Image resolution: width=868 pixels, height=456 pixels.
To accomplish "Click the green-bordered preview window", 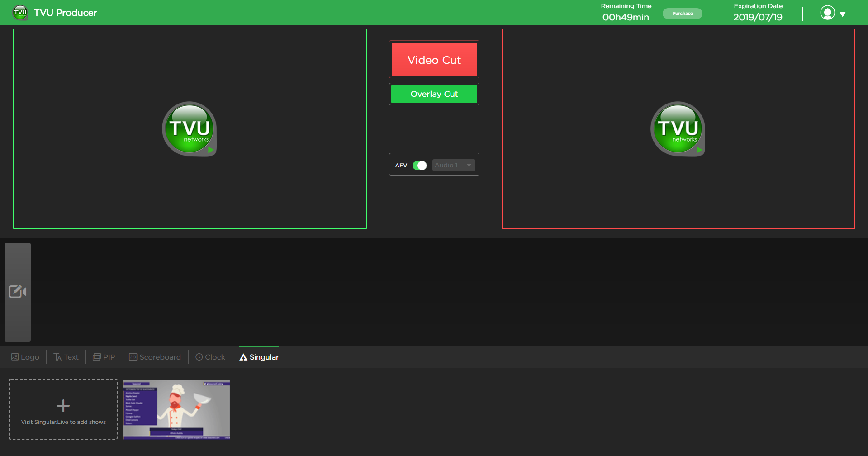I will 190,129.
